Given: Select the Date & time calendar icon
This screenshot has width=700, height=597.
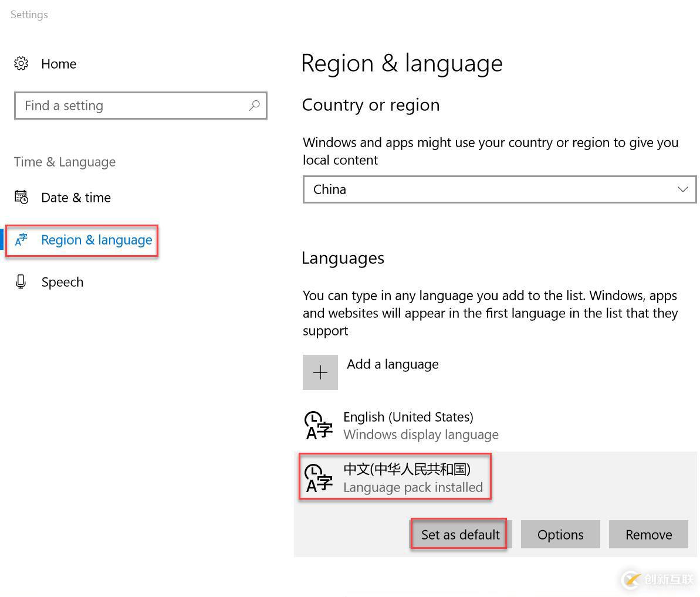Looking at the screenshot, I should [21, 198].
